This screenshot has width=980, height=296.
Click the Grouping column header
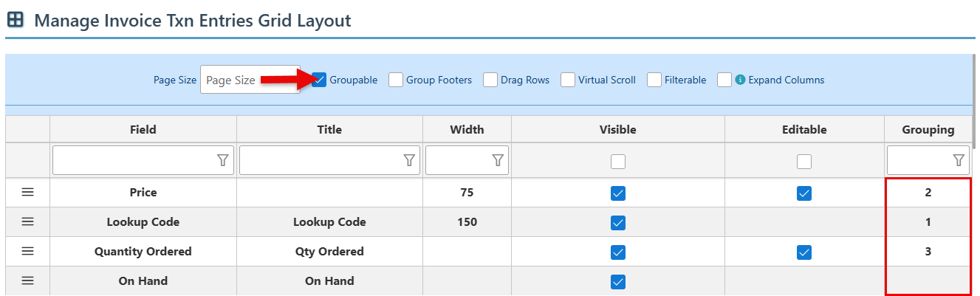928,129
